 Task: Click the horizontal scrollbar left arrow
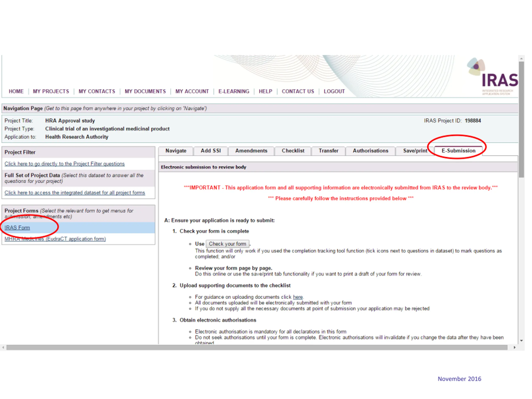point(3,347)
